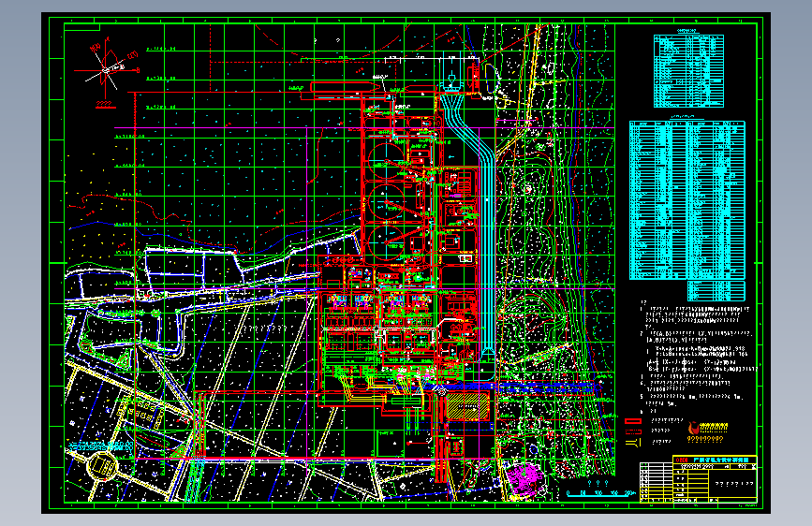Pick the dashed red rectangle legend symbol

(x=633, y=431)
